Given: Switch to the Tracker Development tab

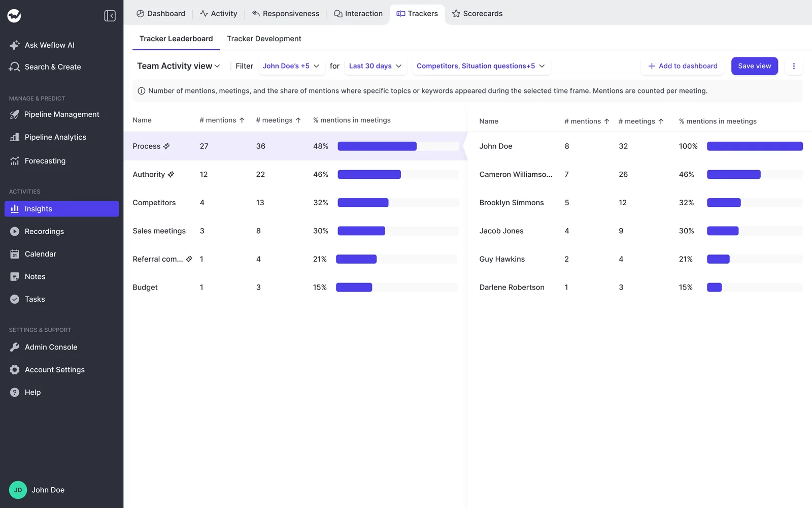Looking at the screenshot, I should (x=264, y=39).
